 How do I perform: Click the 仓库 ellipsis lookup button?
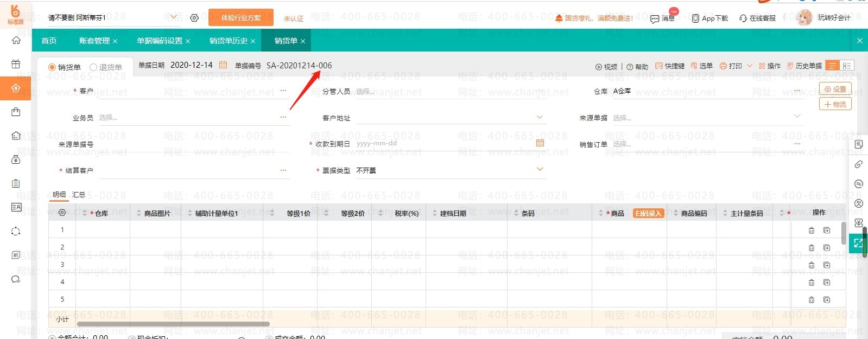(797, 91)
